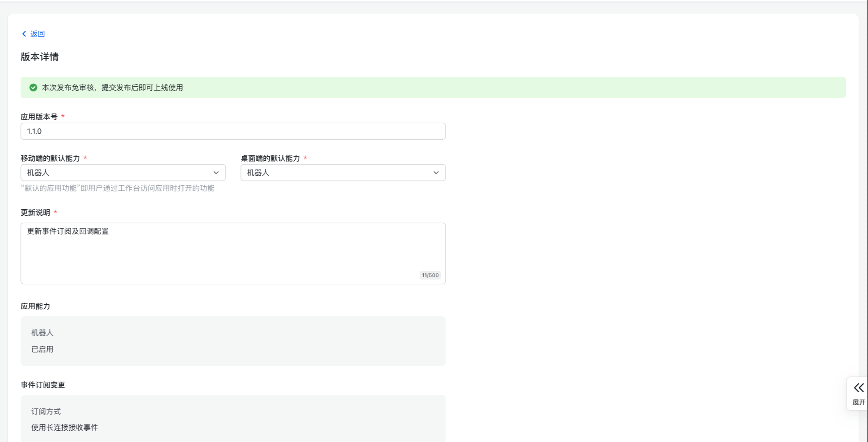Click the 已启用 status text
This screenshot has height=442, width=868.
click(x=42, y=349)
